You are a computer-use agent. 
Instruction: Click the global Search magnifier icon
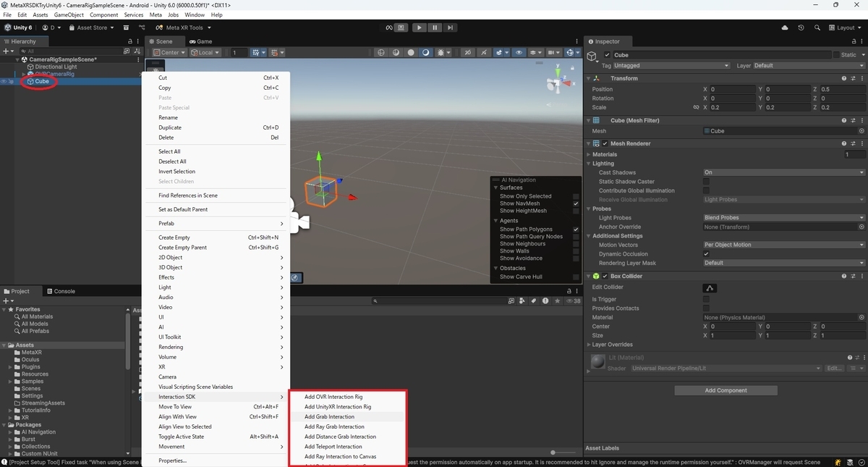pos(817,28)
